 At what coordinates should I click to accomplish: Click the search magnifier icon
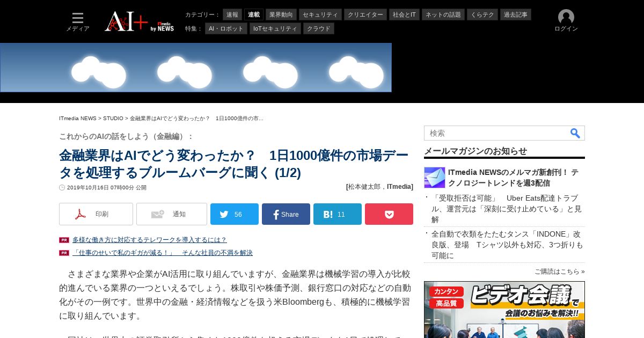[575, 133]
